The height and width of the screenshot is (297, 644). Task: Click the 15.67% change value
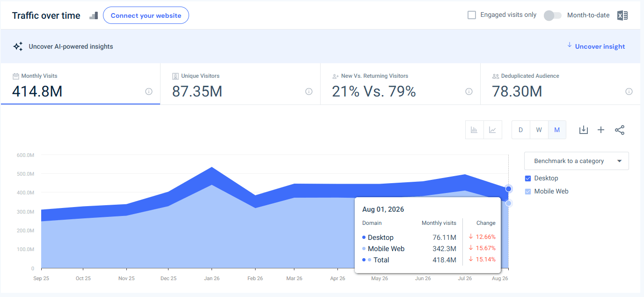point(486,248)
